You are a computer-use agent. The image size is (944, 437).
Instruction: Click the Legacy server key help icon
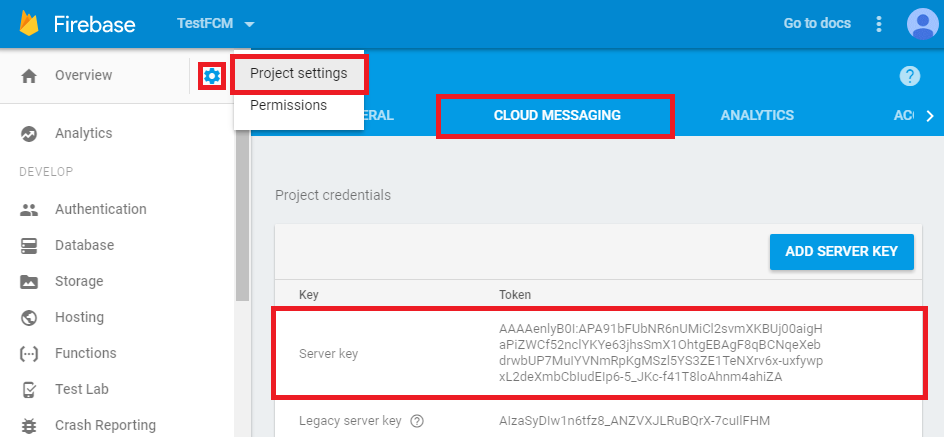point(417,421)
